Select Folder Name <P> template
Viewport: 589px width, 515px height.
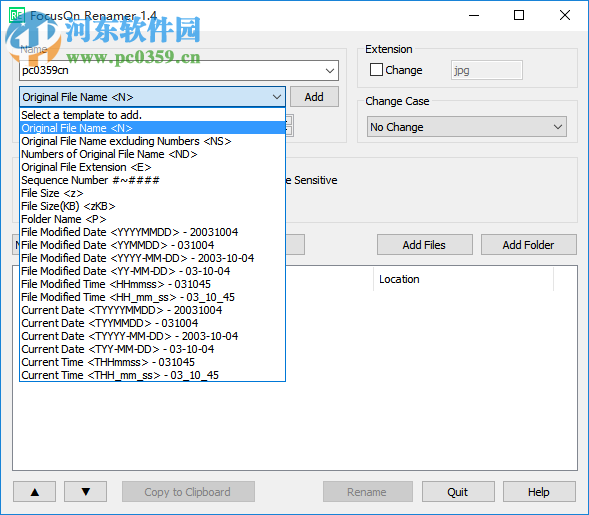click(153, 219)
